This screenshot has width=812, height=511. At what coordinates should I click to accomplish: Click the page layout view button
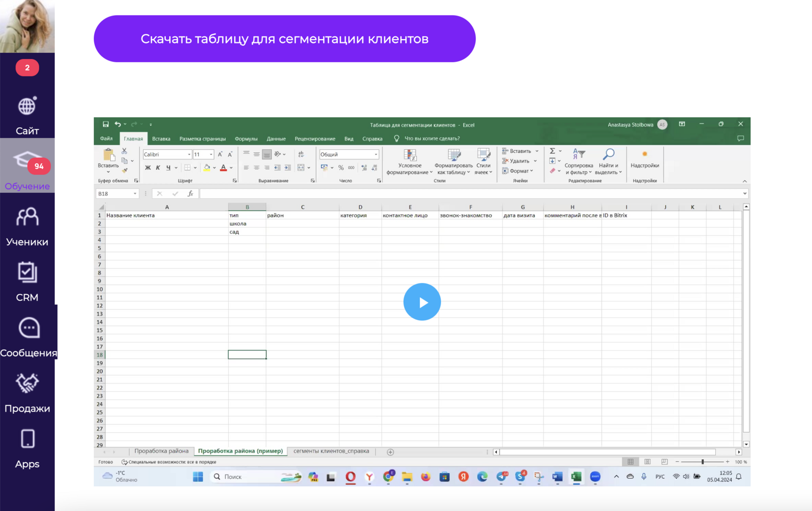point(647,462)
